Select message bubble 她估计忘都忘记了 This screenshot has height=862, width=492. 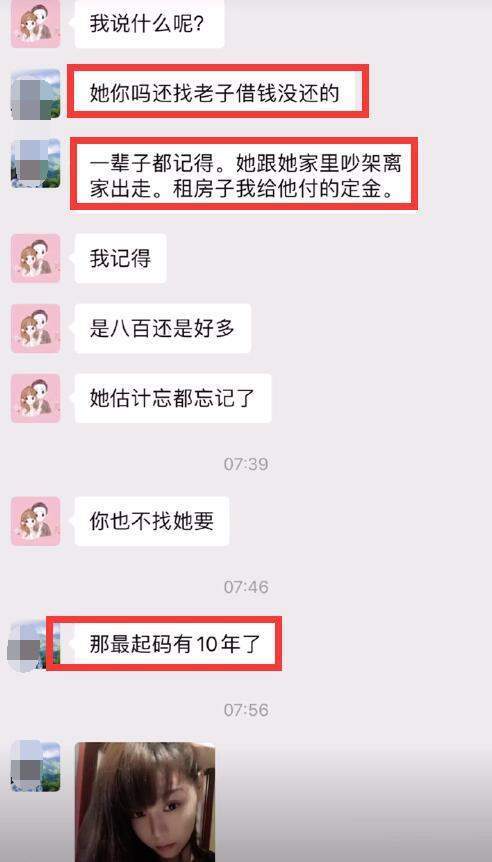click(x=173, y=399)
